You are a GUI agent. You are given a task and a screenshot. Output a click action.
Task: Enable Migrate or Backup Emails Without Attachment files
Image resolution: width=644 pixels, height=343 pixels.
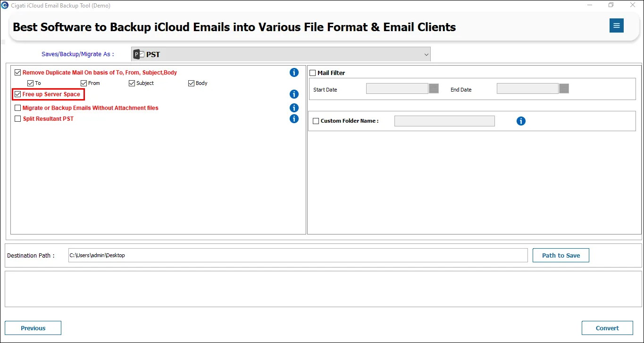(18, 108)
